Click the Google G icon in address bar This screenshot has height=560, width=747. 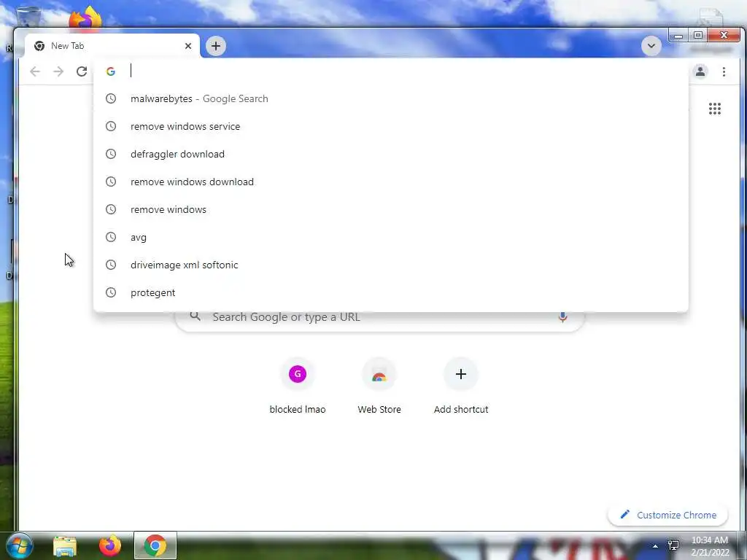pos(111,71)
